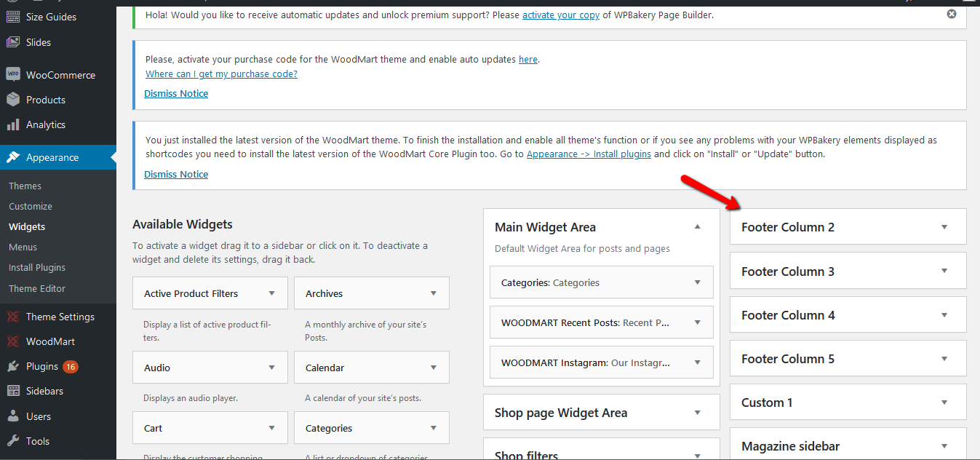
Task: Click the WooDMart sidebar icon
Action: (13, 341)
